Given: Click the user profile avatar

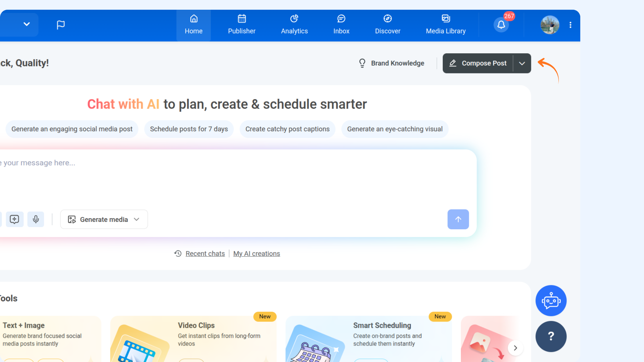Looking at the screenshot, I should (x=550, y=25).
